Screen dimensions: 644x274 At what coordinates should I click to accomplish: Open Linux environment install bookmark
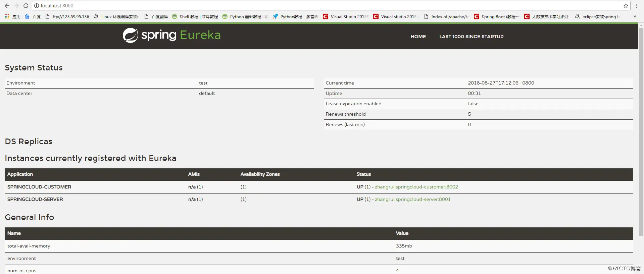[116, 16]
